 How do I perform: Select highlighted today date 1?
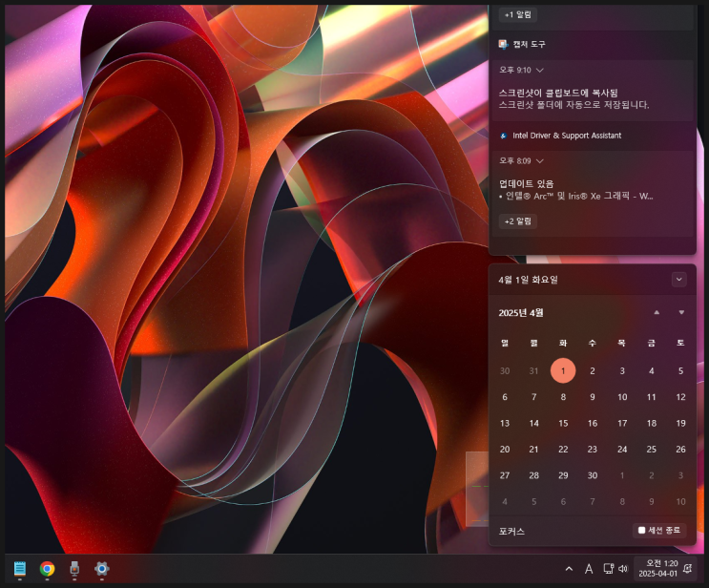coord(563,371)
